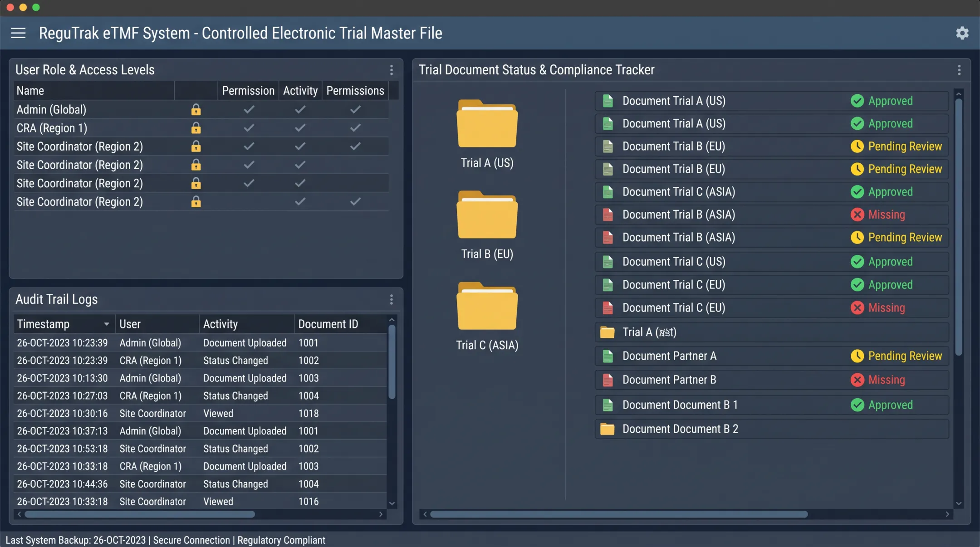Select the Admin (Global) role row
Screen dimensions: 980x547
point(201,109)
